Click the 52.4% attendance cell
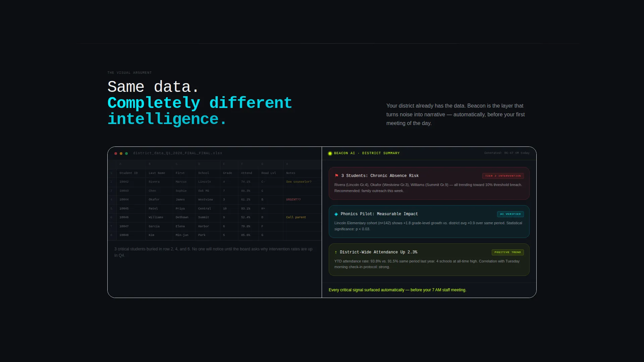Image resolution: width=644 pixels, height=362 pixels. pos(248,218)
